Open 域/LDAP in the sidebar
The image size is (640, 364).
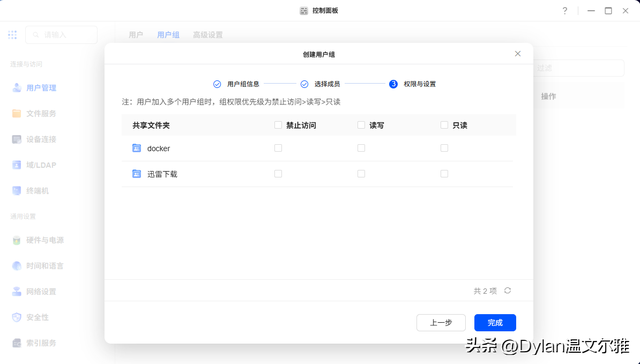coord(34,165)
